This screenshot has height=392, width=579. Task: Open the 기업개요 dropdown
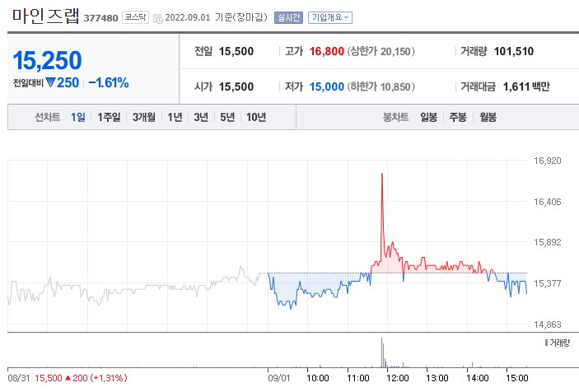point(330,18)
